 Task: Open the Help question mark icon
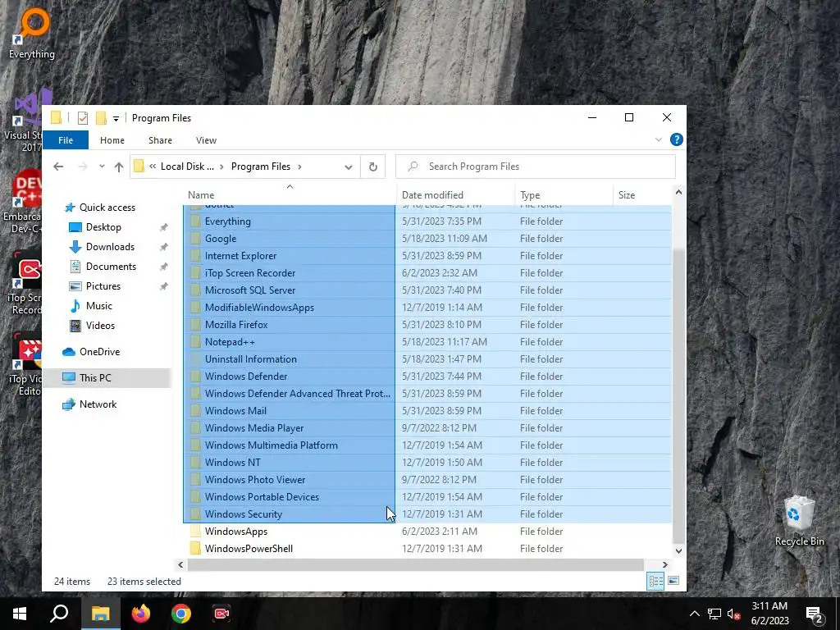click(x=677, y=139)
